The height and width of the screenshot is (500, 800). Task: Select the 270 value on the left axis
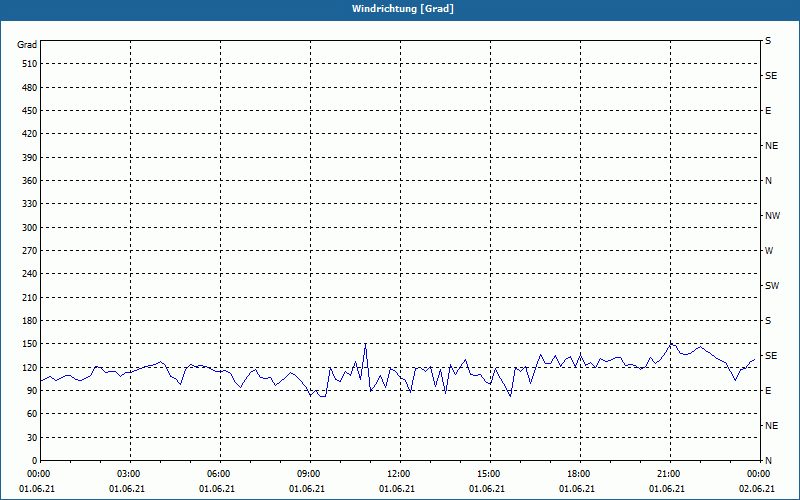pyautogui.click(x=30, y=251)
